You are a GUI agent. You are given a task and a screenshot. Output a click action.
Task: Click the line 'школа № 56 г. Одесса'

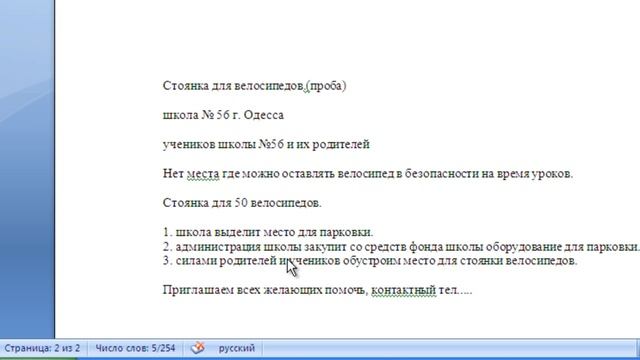tap(223, 115)
